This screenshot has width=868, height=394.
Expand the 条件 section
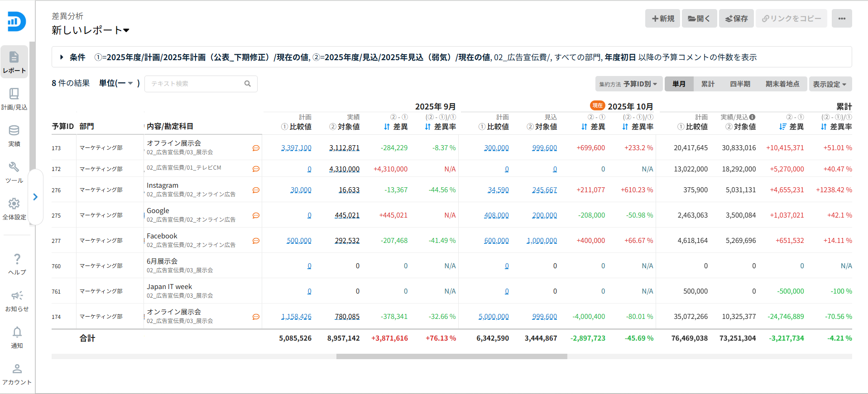[x=62, y=57]
